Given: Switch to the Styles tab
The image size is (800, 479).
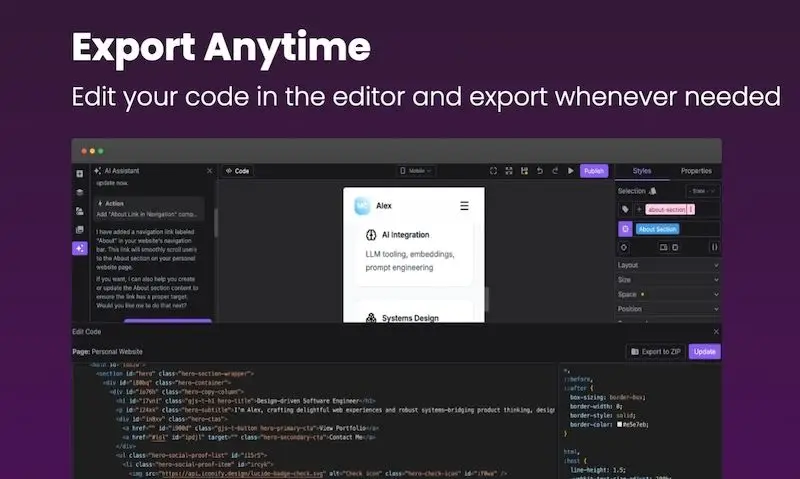Looking at the screenshot, I should coord(642,171).
